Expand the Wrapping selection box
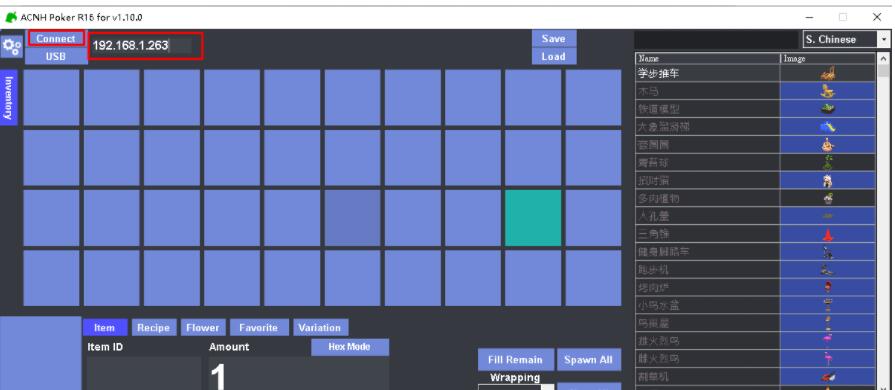 tap(516, 387)
